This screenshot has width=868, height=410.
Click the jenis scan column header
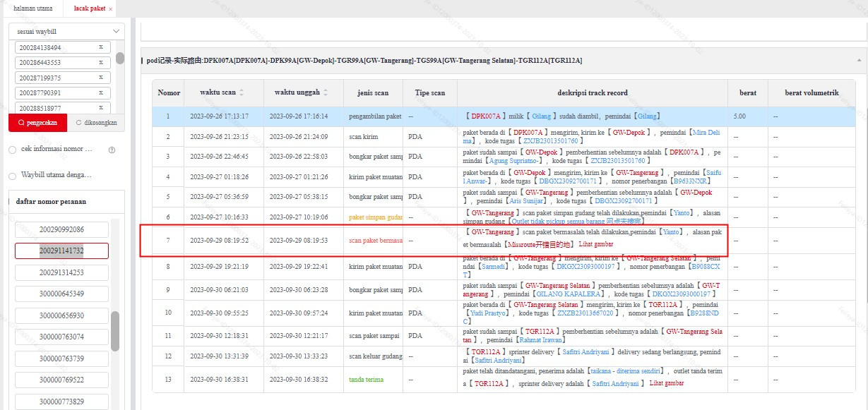(372, 92)
